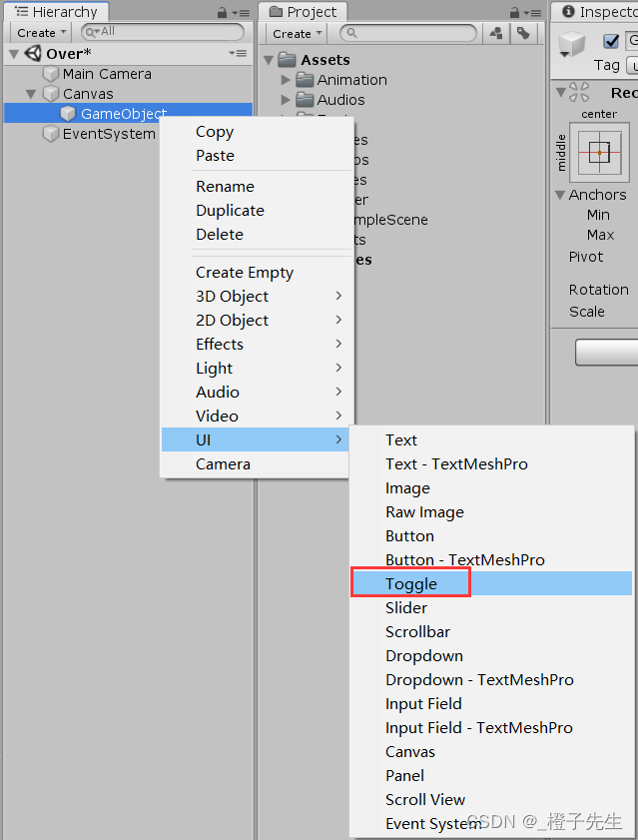Collapse the Assets folder tree
638x840 pixels.
[269, 60]
